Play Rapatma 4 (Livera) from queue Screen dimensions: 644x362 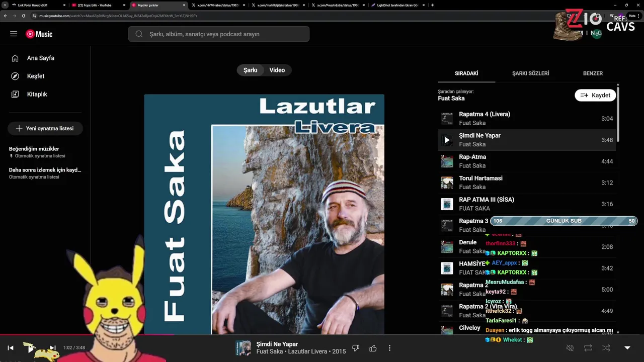click(x=527, y=119)
